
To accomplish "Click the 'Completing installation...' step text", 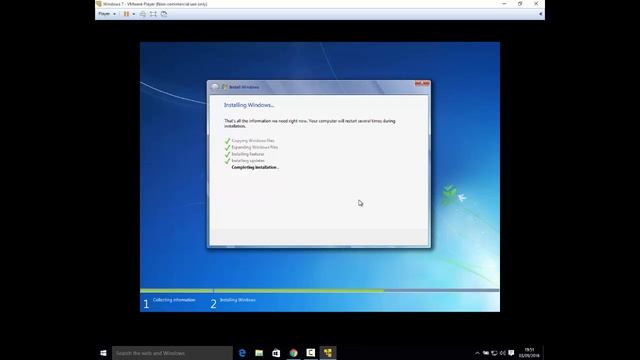I will (255, 167).
